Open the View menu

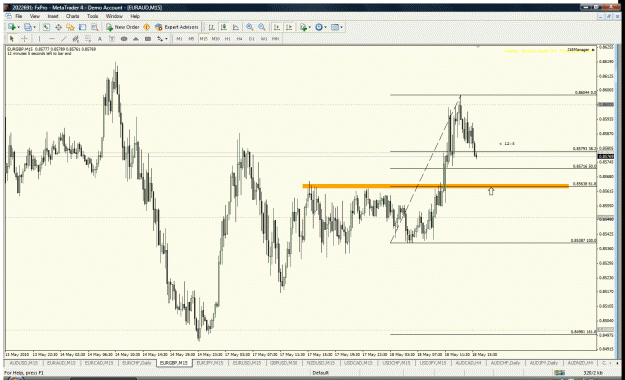coord(35,16)
